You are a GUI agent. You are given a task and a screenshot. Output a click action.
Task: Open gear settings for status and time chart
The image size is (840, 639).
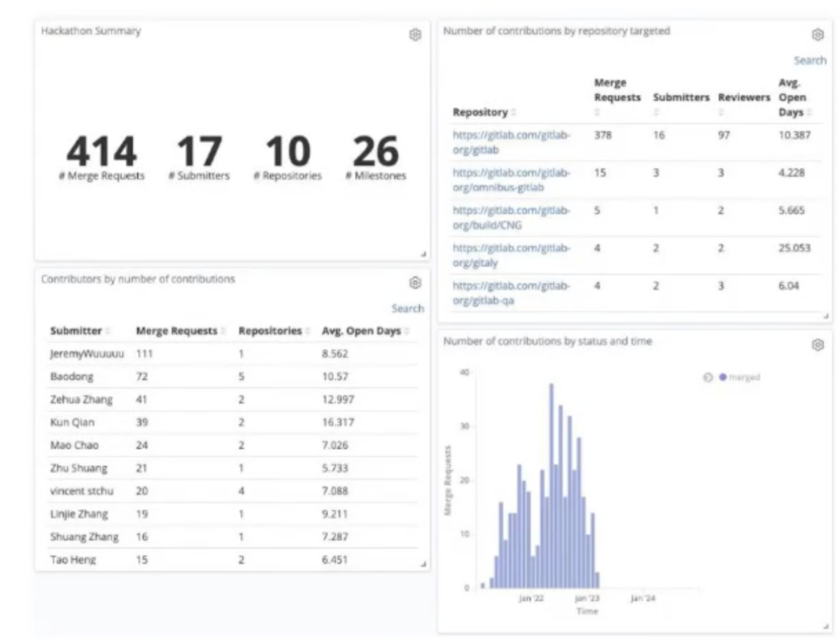(x=817, y=345)
